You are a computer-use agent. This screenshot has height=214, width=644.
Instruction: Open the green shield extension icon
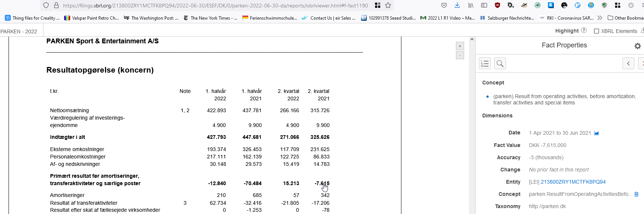(x=604, y=5)
